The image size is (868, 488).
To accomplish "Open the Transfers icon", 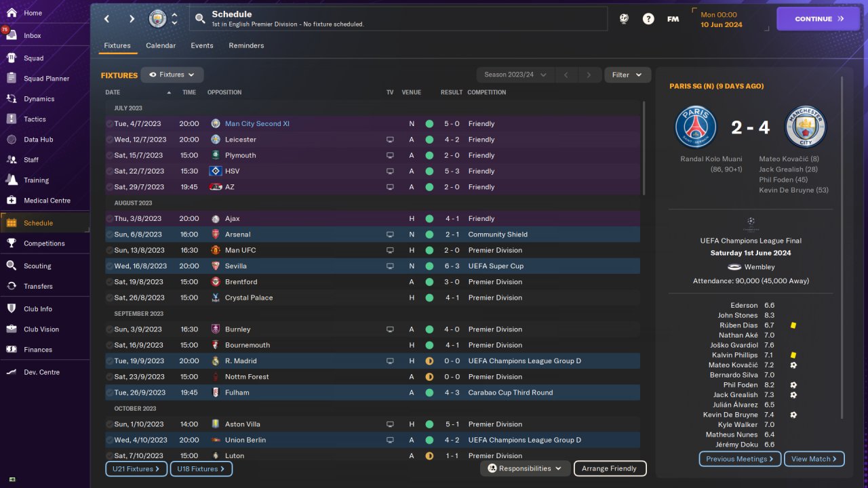I will pos(12,287).
